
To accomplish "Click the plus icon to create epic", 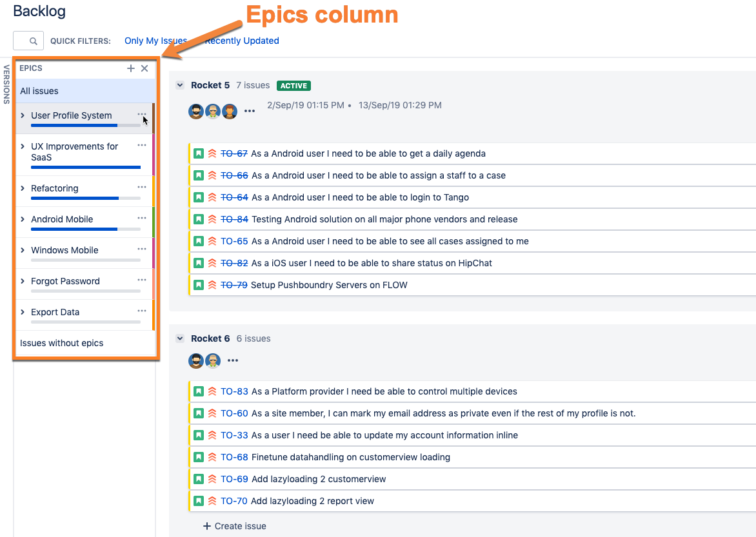I will coord(131,68).
